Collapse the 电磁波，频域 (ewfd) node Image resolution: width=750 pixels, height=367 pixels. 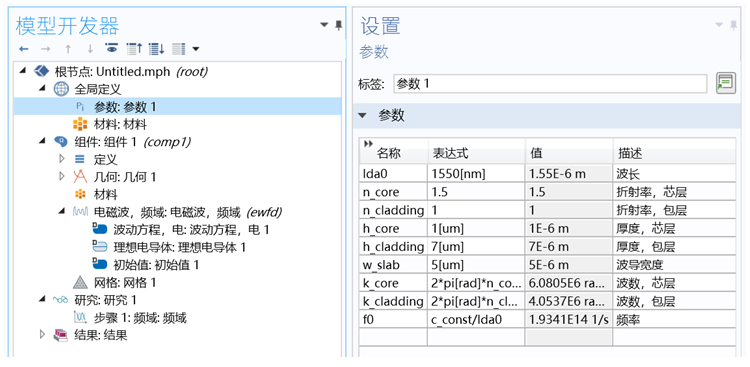pyautogui.click(x=61, y=211)
